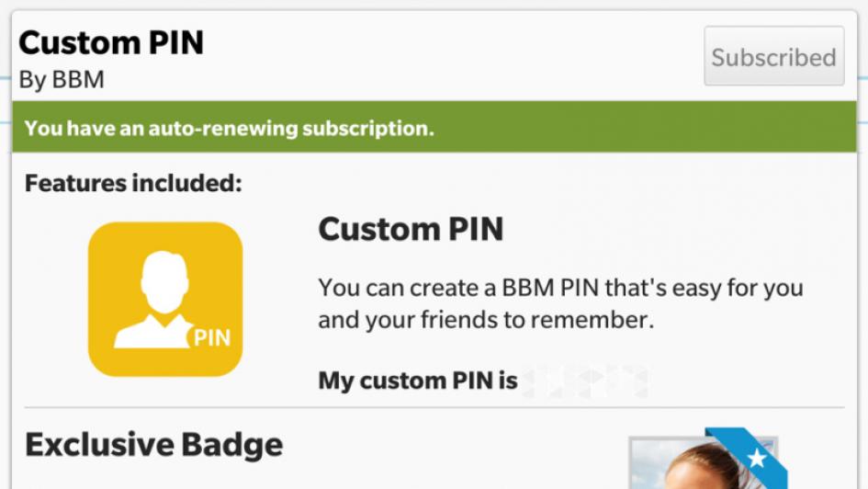
Task: Tap the green auto-renewing subscription banner
Action: pyautogui.click(x=434, y=127)
